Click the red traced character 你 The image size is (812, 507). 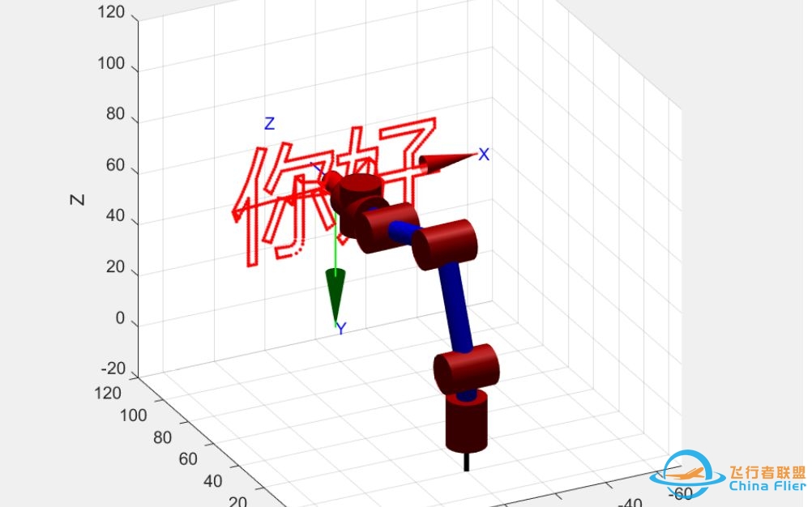271,202
